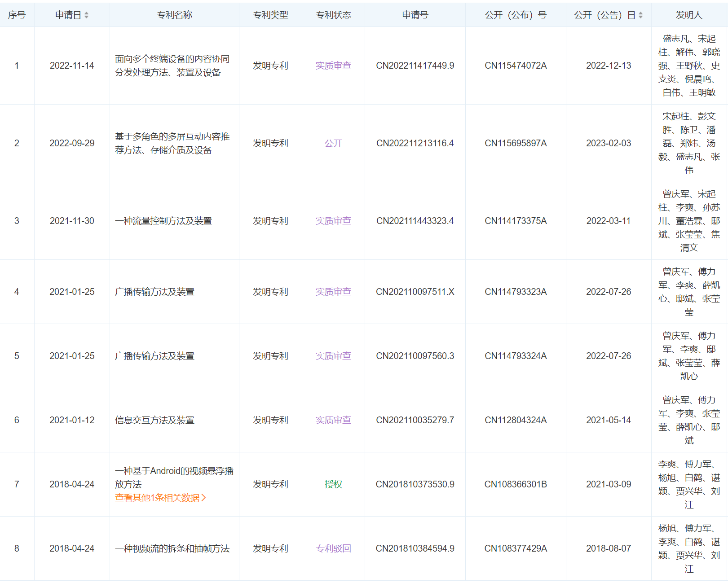Click the 专利名称 column header

point(174,15)
